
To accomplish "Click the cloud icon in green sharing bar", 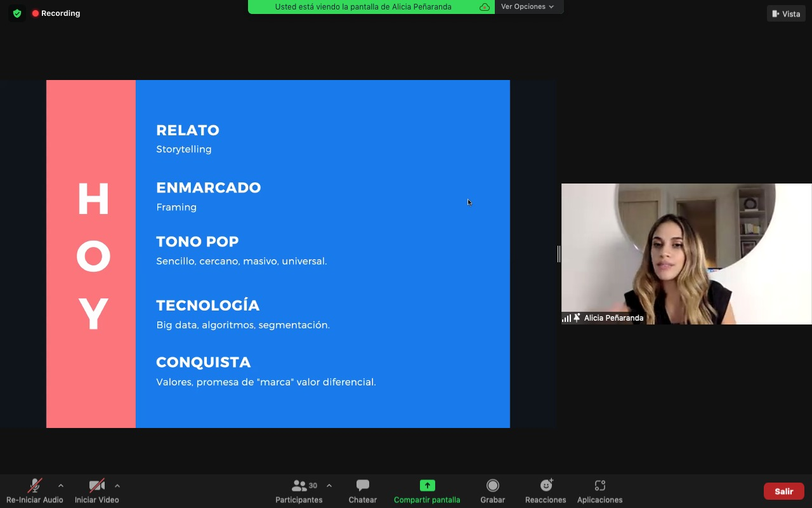I will [x=485, y=7].
